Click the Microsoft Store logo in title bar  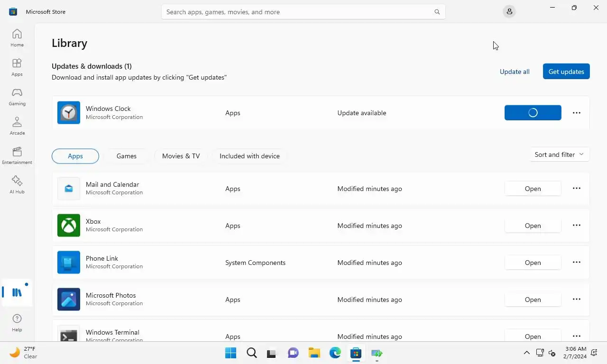point(13,12)
